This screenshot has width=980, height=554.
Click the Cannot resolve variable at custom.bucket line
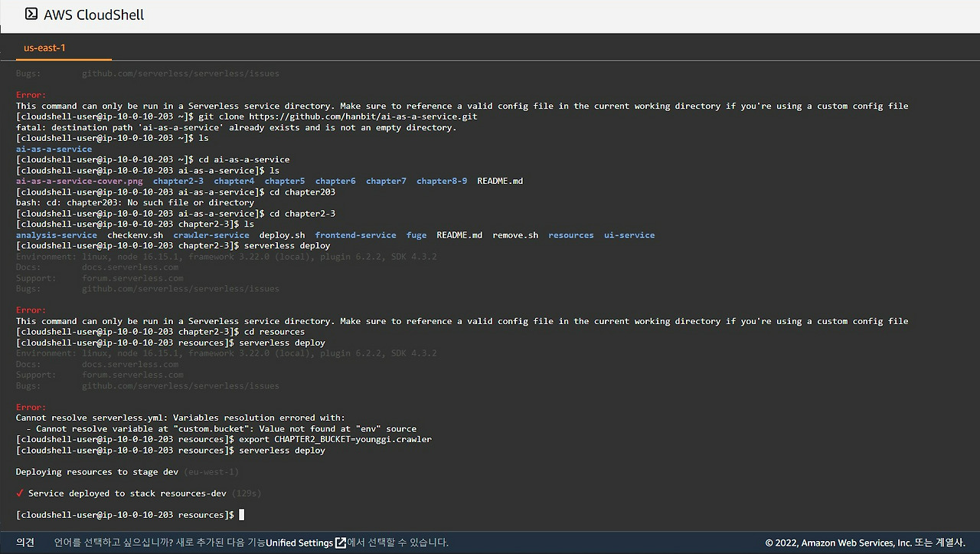[221, 428]
